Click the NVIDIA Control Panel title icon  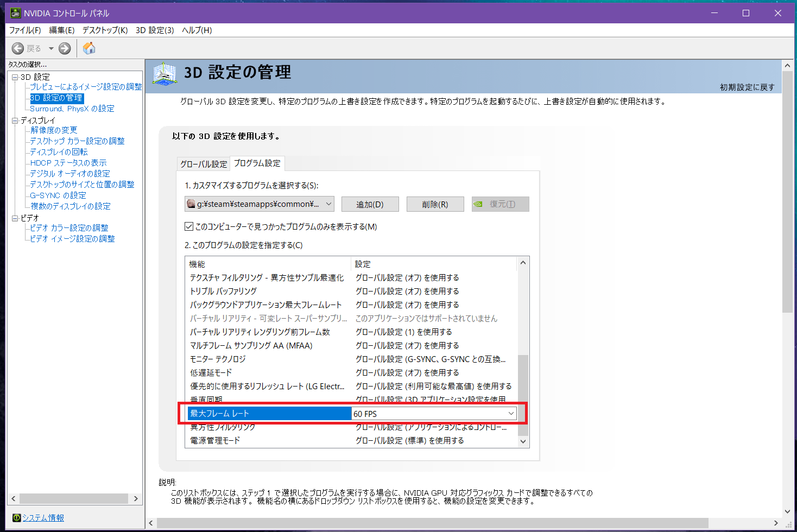pyautogui.click(x=16, y=13)
